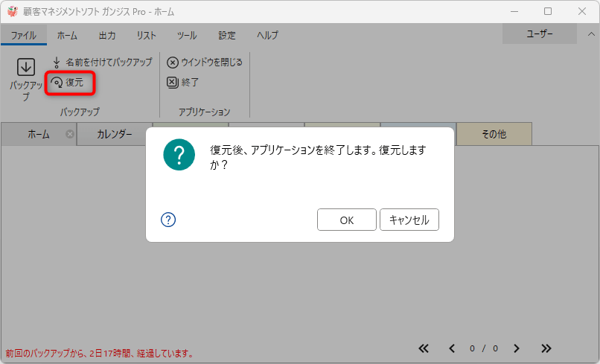Click the app logo icon in the title bar
Viewport: 600px width, 364px height.
(x=13, y=11)
